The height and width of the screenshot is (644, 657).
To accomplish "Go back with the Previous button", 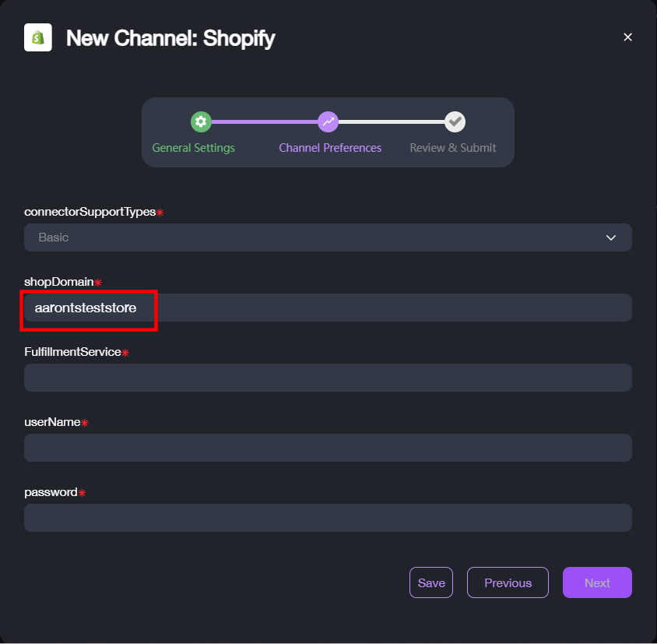I will point(508,582).
